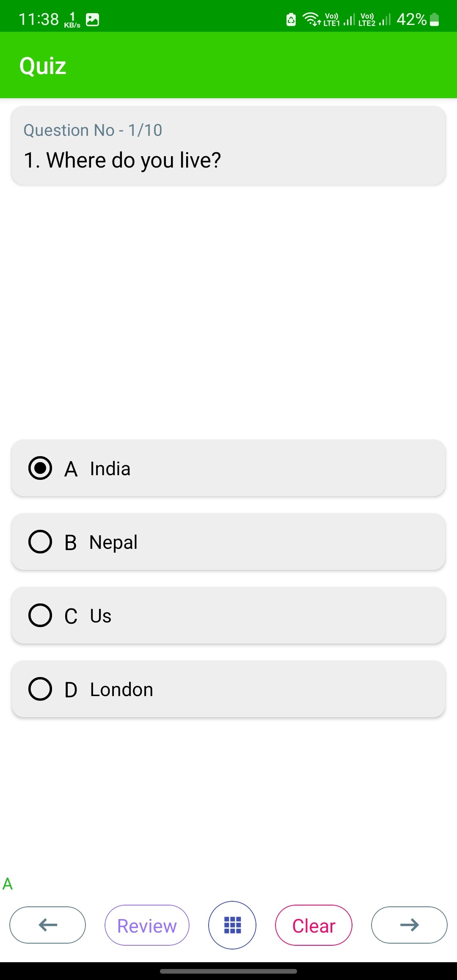This screenshot has width=457, height=980.
Task: Pick the London radio button
Action: pyautogui.click(x=40, y=689)
